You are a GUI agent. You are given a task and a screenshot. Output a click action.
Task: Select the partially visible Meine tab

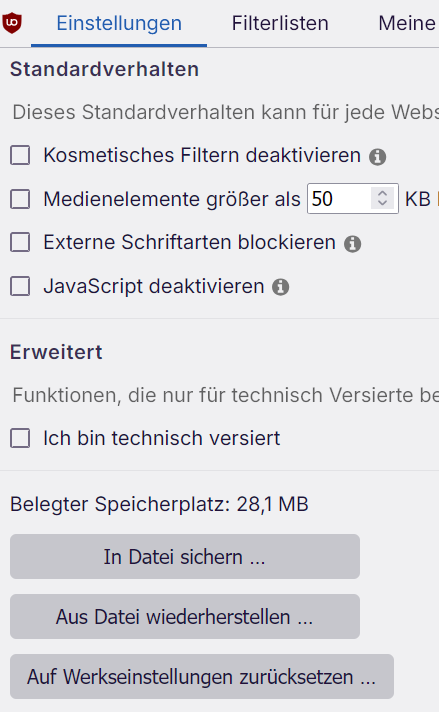pyautogui.click(x=407, y=23)
